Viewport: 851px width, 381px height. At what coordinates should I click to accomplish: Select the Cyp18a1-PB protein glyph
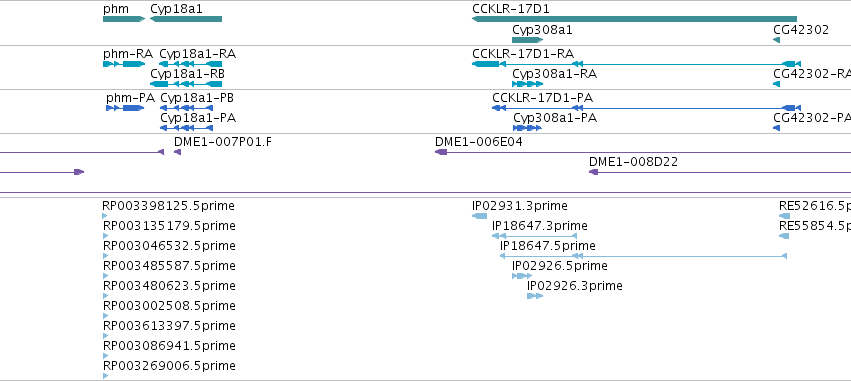tap(186, 108)
